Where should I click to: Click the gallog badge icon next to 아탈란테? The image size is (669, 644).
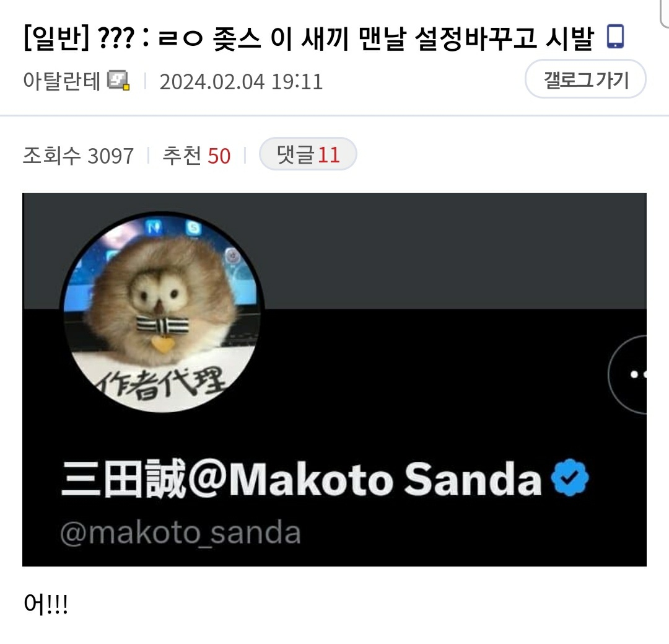point(118,81)
